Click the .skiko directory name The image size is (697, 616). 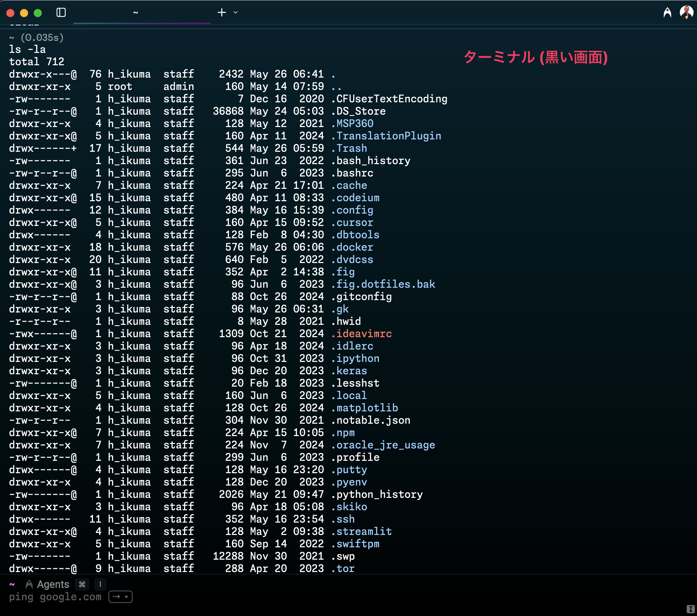click(349, 507)
